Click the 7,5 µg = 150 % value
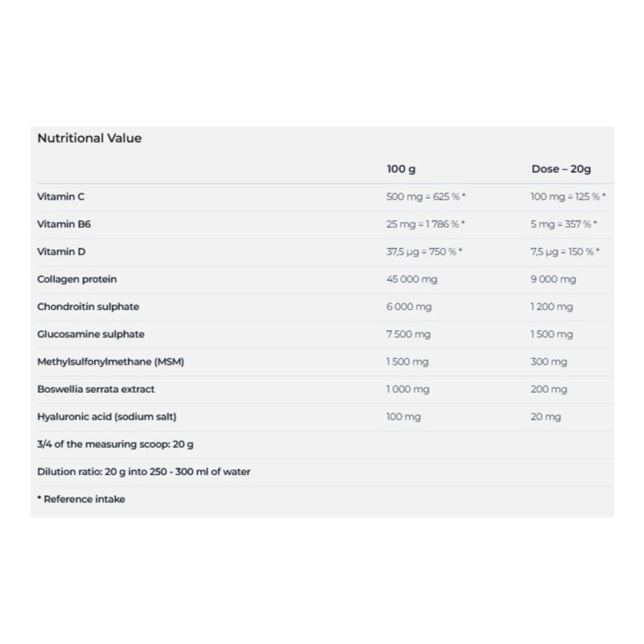This screenshot has height=644, width=644. [565, 252]
